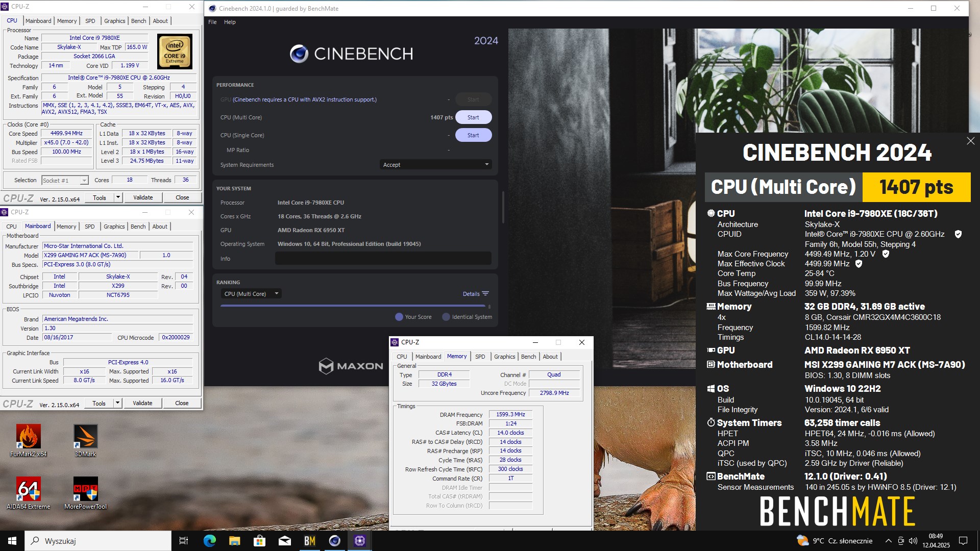Switch to Cinebench taskbar icon
The width and height of the screenshot is (980, 551).
[334, 541]
